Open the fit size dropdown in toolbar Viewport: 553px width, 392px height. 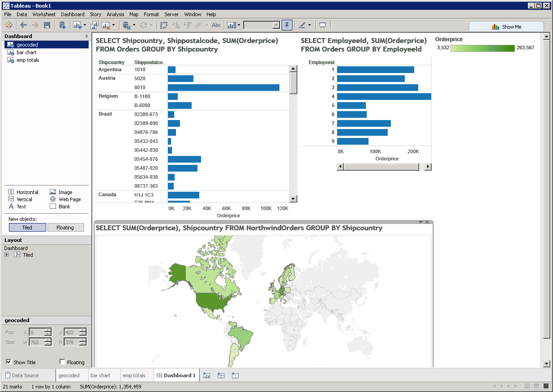click(276, 26)
